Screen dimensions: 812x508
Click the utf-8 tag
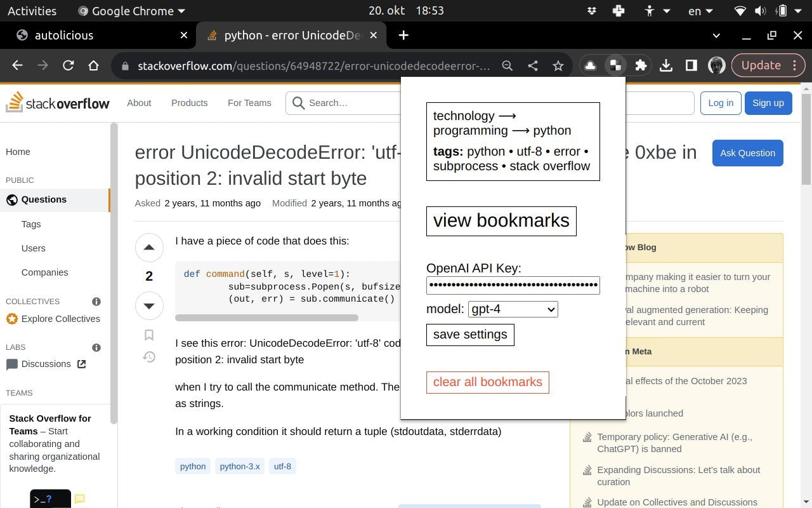click(282, 466)
